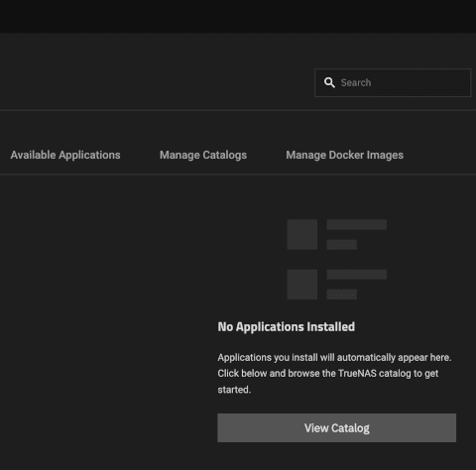Open the Manage Catalogs tab
The height and width of the screenshot is (470, 476).
point(203,155)
